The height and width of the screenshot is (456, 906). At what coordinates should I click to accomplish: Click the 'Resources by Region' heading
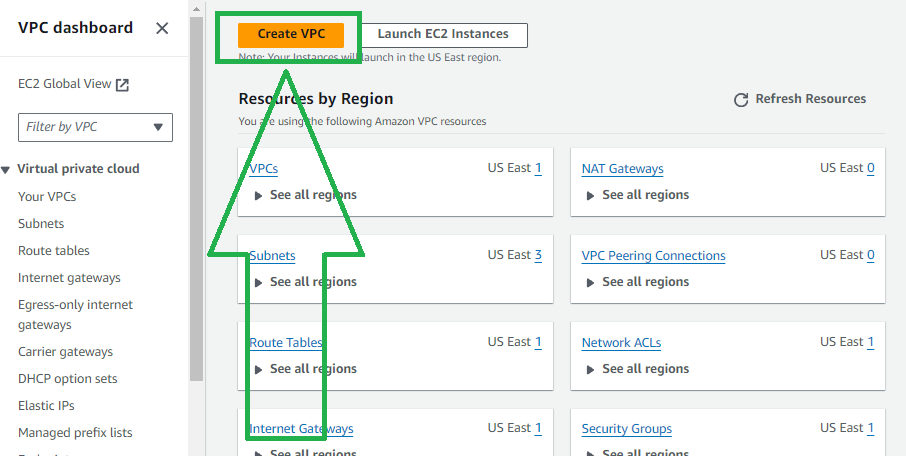[315, 99]
